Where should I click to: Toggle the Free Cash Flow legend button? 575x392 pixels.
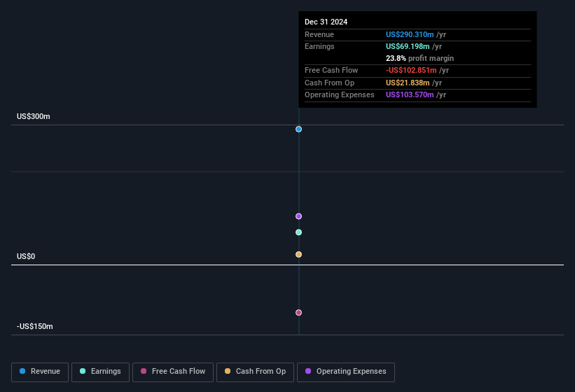tap(173, 372)
